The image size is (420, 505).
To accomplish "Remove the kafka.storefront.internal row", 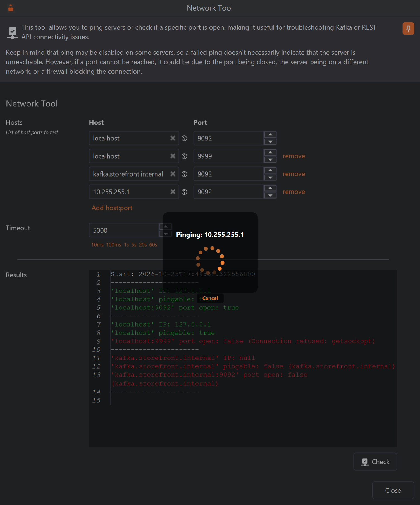I will 294,174.
